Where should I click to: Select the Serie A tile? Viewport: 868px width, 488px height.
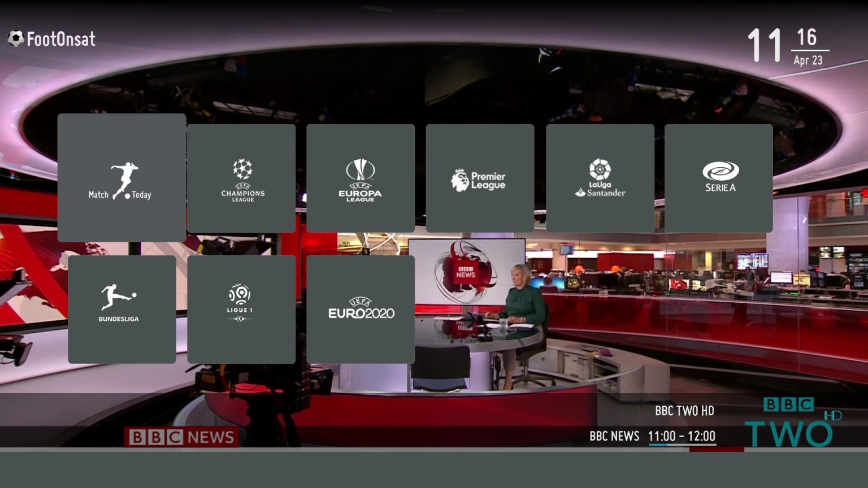(719, 178)
